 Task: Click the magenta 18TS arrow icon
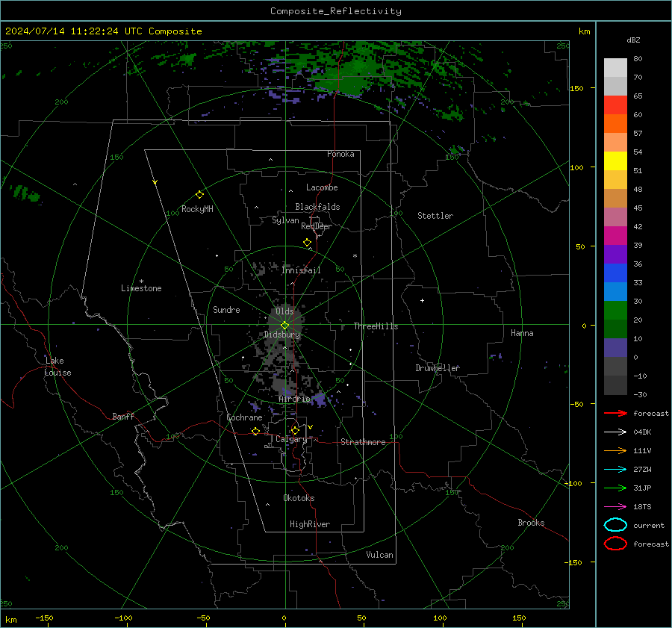coord(615,507)
